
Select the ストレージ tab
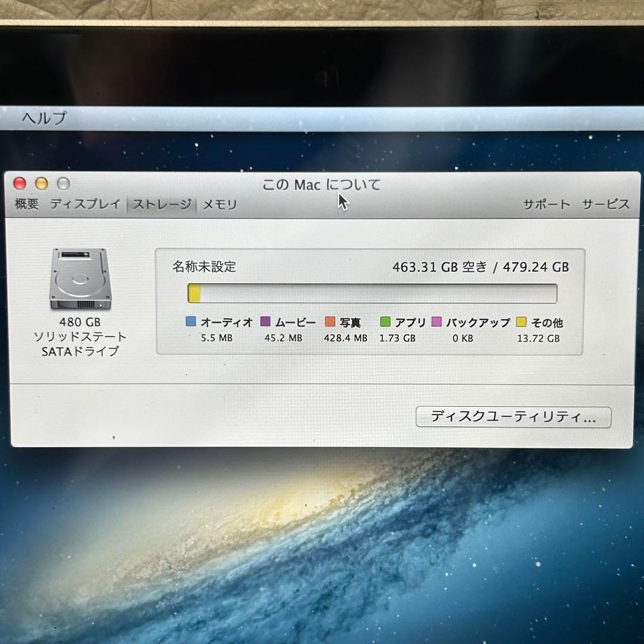pos(161,203)
